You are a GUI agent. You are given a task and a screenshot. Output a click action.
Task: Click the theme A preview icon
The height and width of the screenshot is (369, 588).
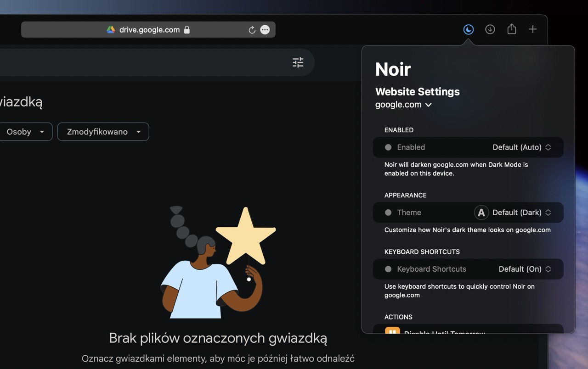(481, 212)
